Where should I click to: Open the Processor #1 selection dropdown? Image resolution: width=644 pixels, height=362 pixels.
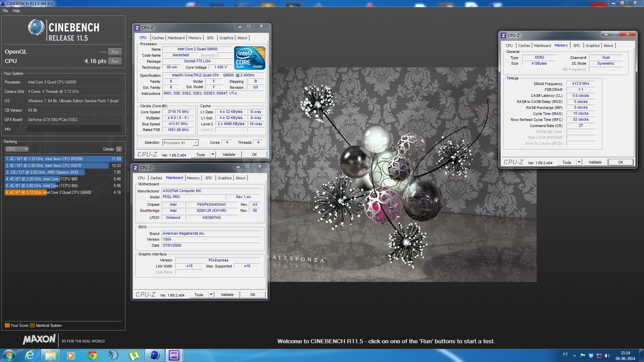(180, 143)
